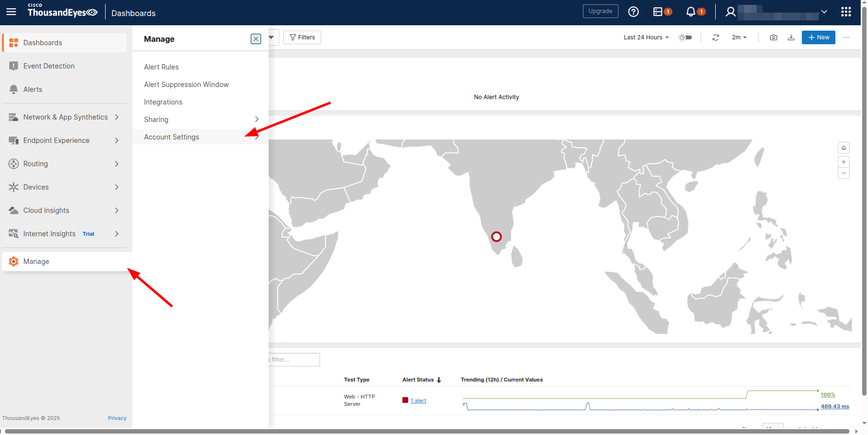Screen dimensions: 868x435
Task: Reset map view with home icon
Action: 844,148
